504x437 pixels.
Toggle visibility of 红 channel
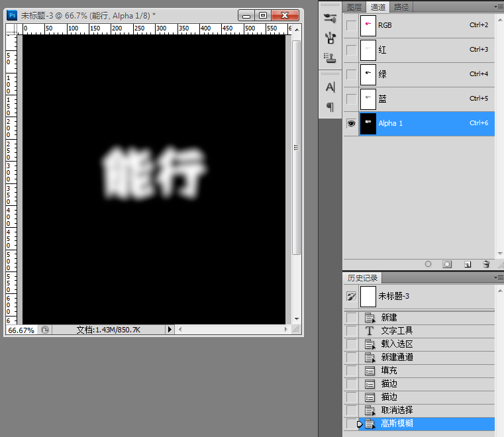click(x=351, y=50)
